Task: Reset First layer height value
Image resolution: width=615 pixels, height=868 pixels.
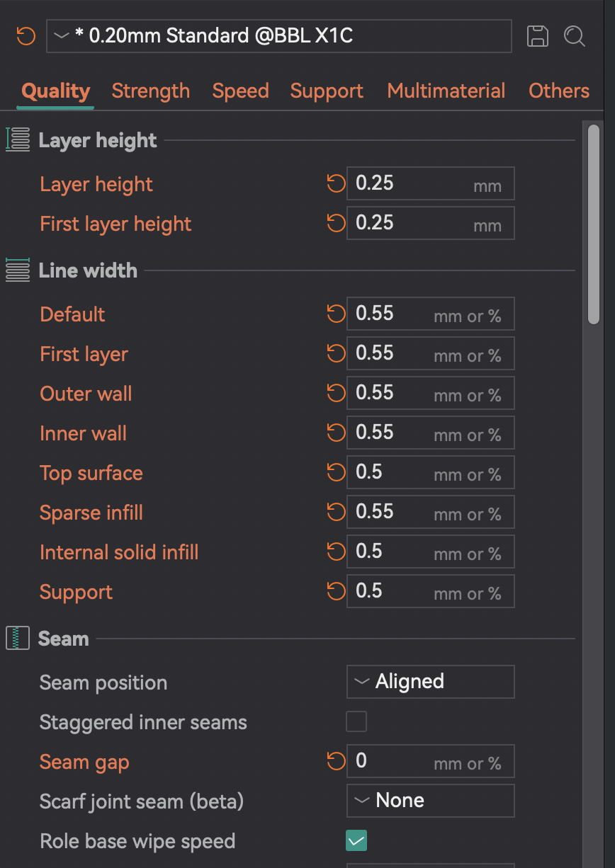Action: [335, 224]
